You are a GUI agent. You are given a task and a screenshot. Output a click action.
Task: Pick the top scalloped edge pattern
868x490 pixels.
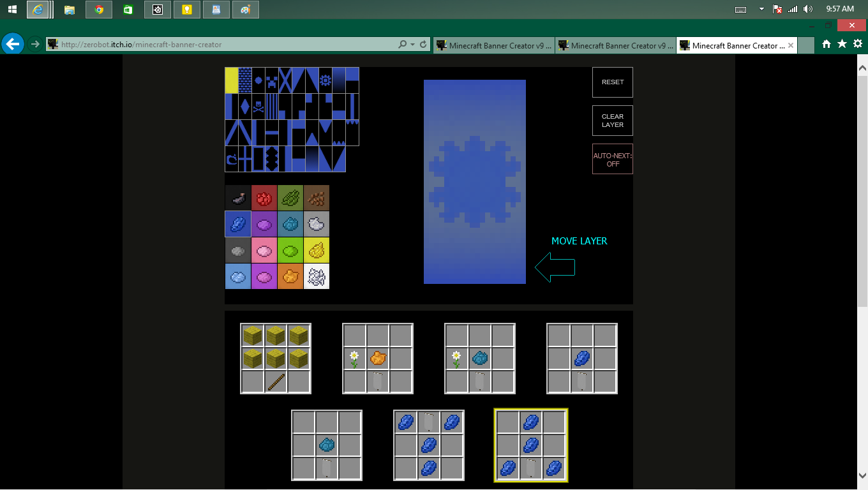(352, 133)
